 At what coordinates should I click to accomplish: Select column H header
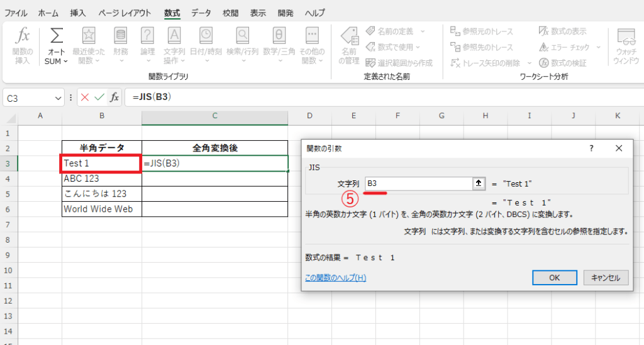pyautogui.click(x=486, y=116)
